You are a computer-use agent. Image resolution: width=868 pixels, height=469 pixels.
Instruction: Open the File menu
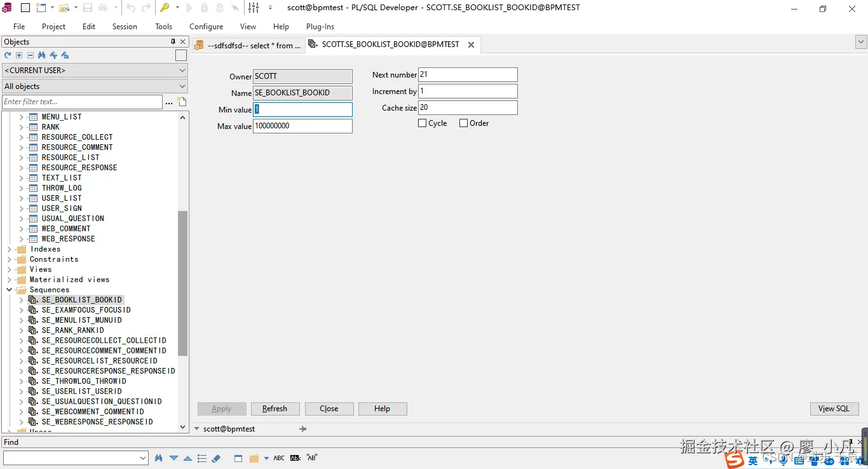(x=19, y=27)
